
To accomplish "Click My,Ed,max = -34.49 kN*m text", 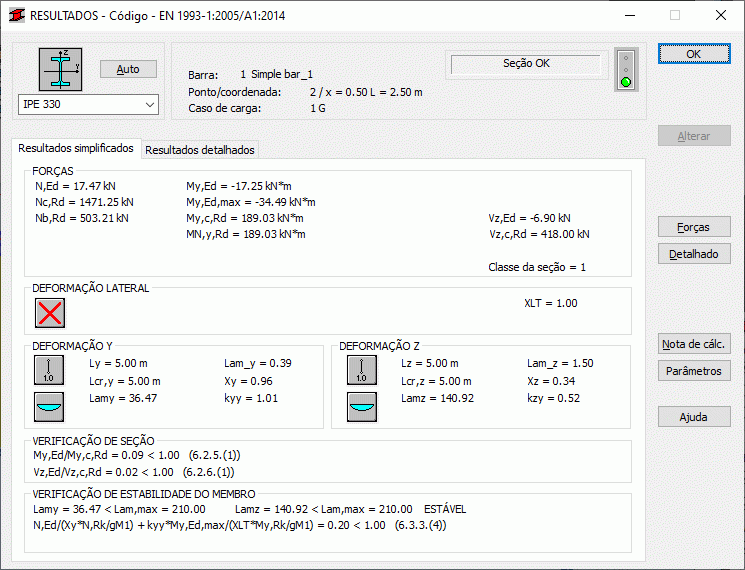I will pyautogui.click(x=251, y=202).
